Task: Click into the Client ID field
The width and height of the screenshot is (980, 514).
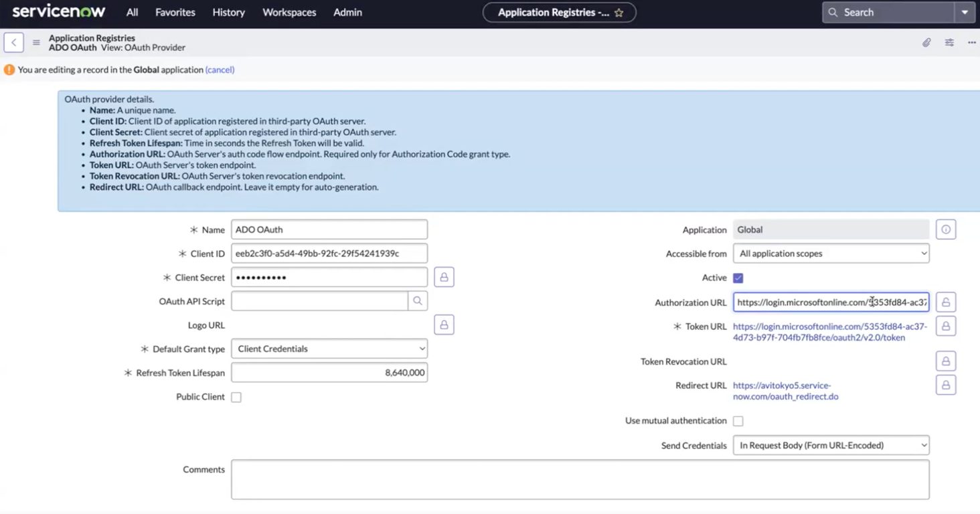Action: coord(329,254)
